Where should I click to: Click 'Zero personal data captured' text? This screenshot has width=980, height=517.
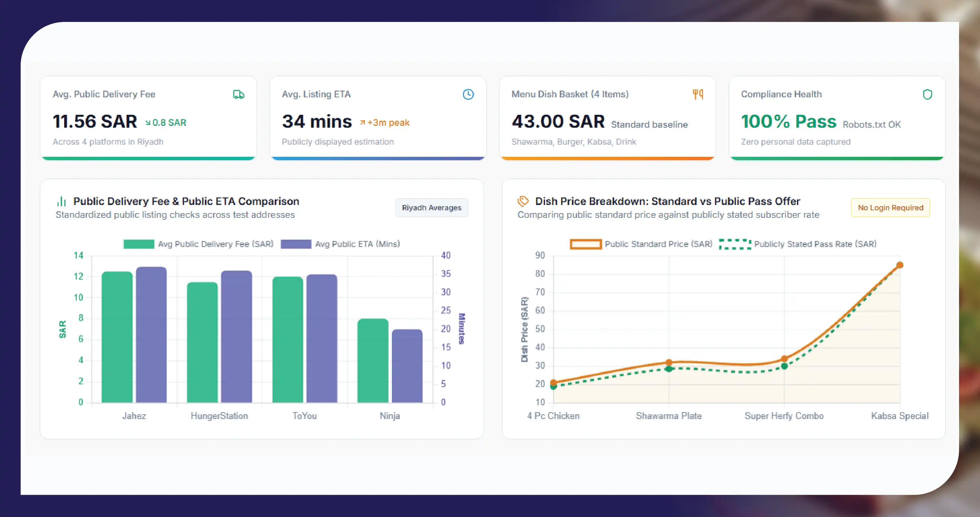click(796, 141)
